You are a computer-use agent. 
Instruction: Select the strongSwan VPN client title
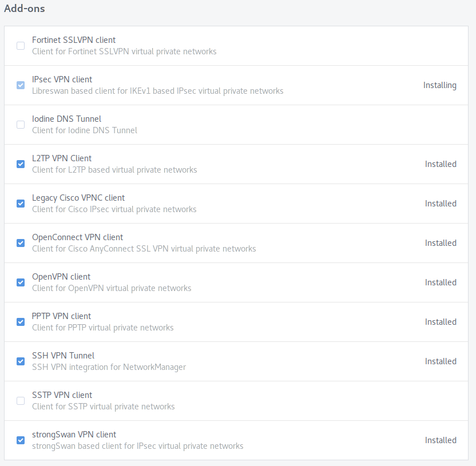pyautogui.click(x=74, y=435)
